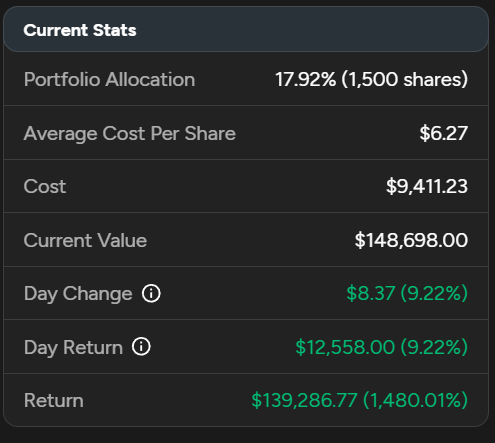Click the green $8.37 (9.22%) value

click(407, 293)
